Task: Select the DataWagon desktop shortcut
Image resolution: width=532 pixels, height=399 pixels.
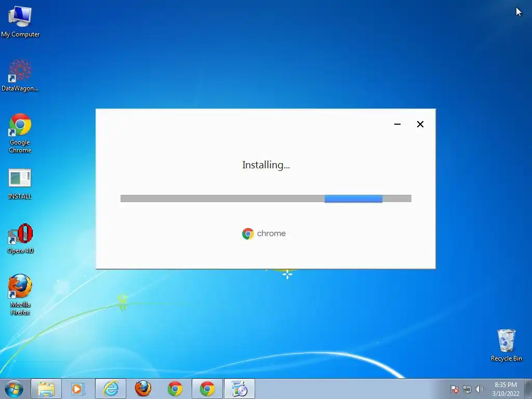Action: pos(20,75)
